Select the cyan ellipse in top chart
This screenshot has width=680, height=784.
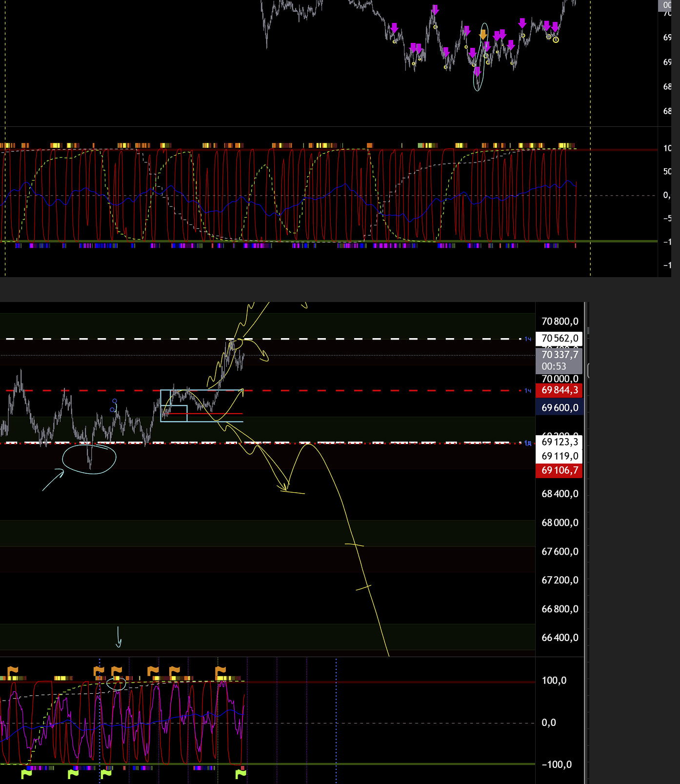coord(479,57)
